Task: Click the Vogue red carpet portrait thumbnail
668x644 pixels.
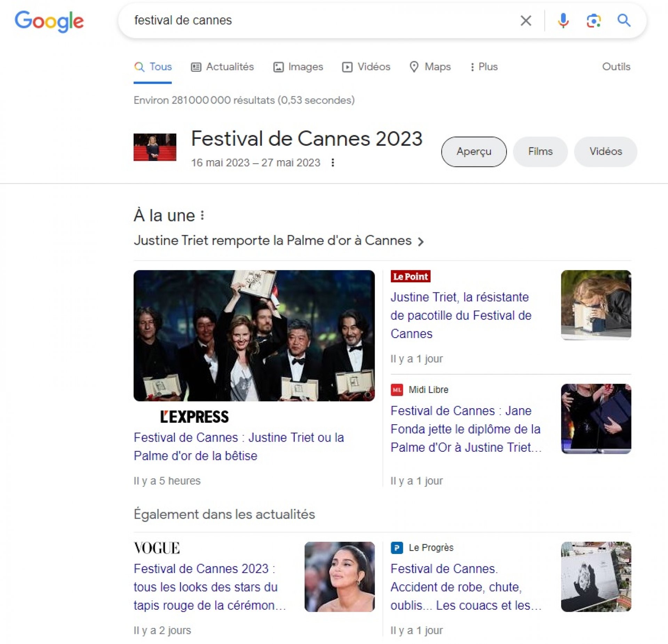Action: pyautogui.click(x=340, y=577)
